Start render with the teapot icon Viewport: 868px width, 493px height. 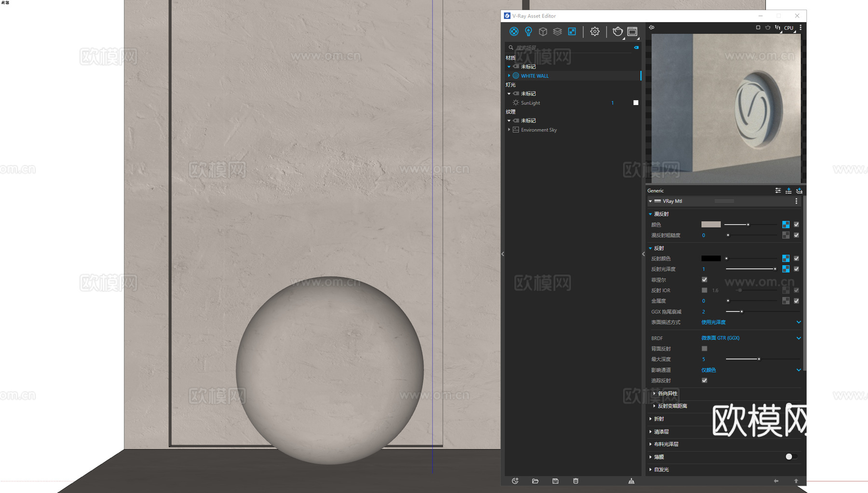(x=618, y=31)
